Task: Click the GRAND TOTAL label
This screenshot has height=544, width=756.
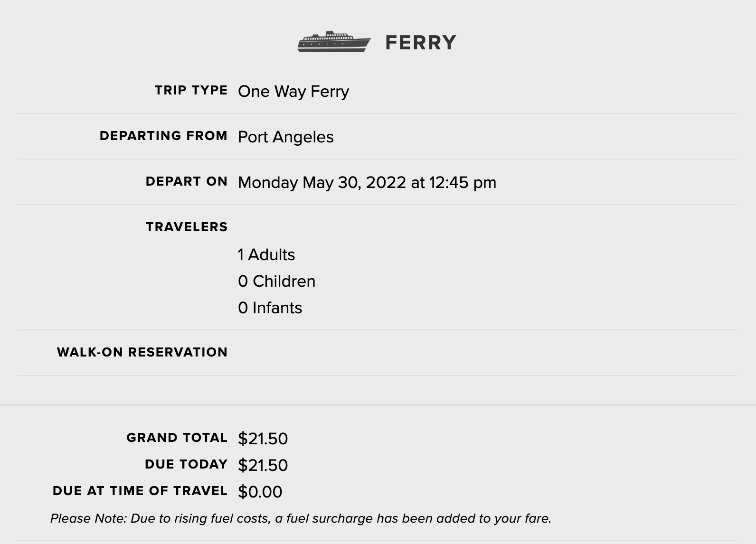Action: [177, 438]
